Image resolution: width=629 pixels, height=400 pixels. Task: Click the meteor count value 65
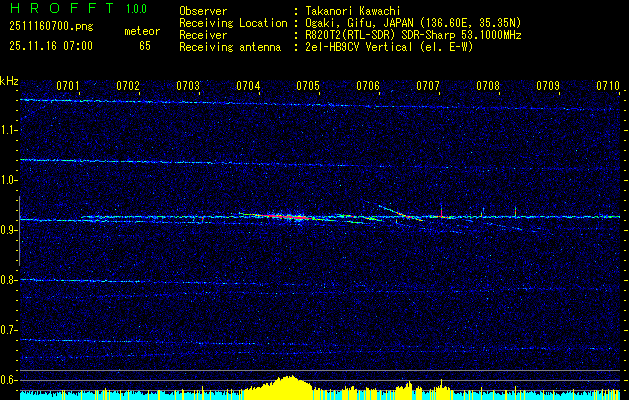click(x=145, y=46)
